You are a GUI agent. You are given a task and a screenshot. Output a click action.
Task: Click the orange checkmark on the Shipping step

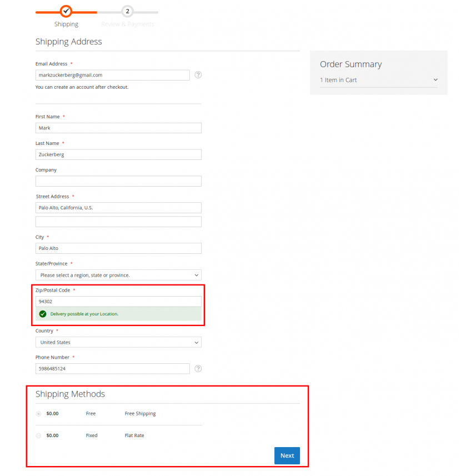pos(66,10)
